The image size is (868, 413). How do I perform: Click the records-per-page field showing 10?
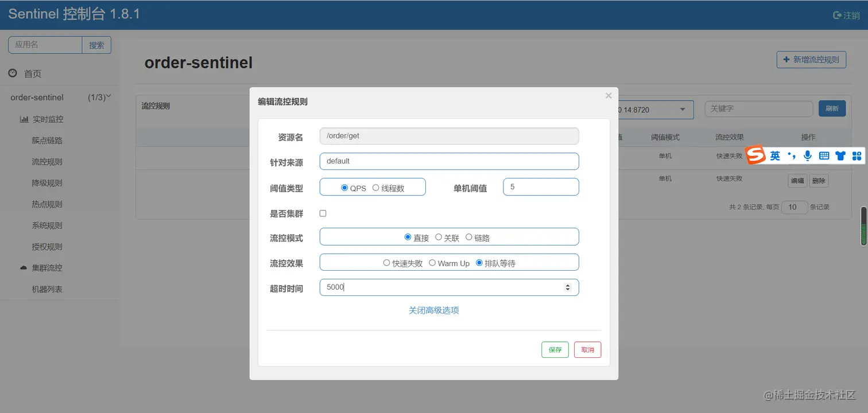[x=795, y=207]
